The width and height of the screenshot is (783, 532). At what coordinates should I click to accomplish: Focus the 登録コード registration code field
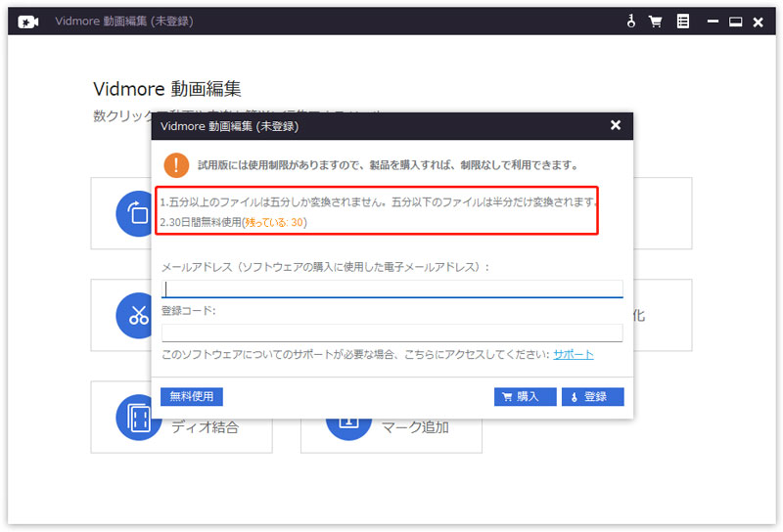click(x=392, y=332)
